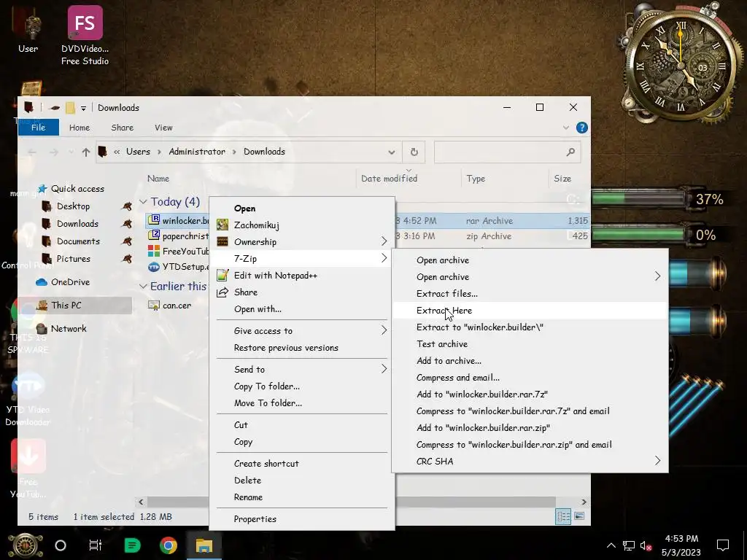Open the View ribbon tab
The height and width of the screenshot is (560, 747).
coord(163,128)
